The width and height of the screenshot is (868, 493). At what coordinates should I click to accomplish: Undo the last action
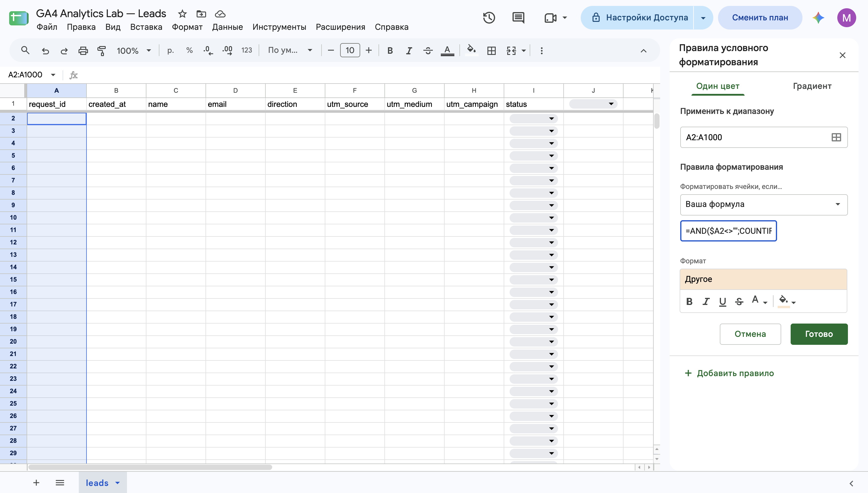point(45,51)
